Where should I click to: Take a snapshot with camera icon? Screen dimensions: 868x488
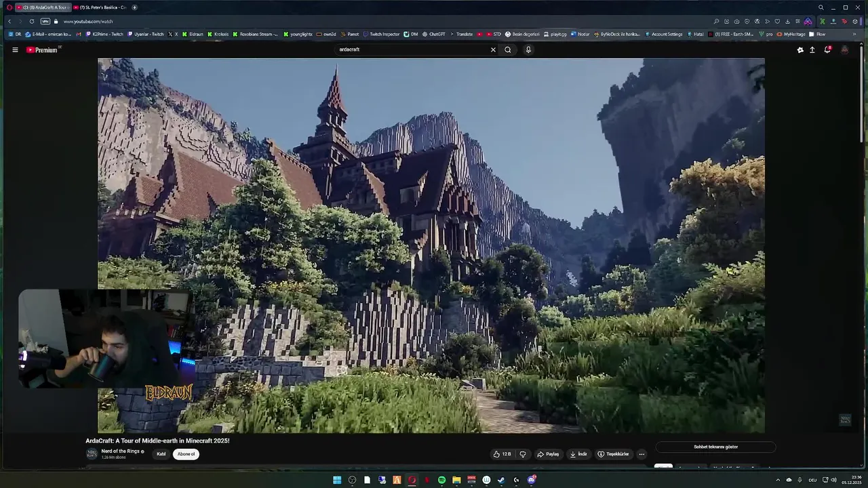click(736, 22)
